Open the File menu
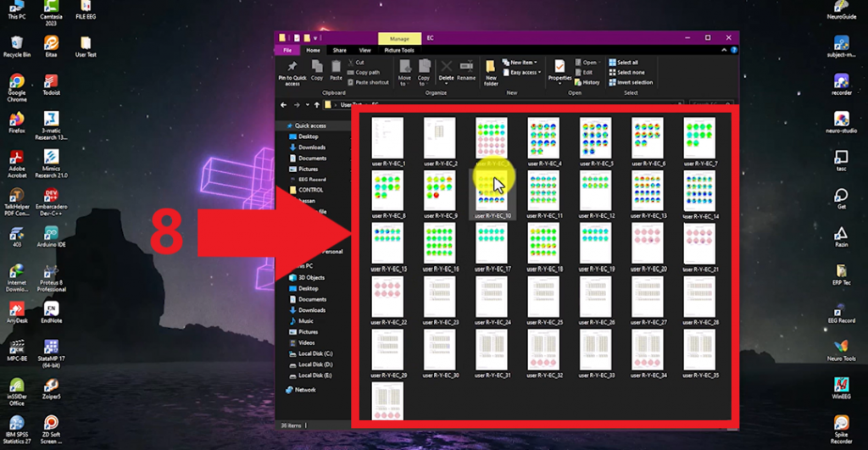 click(x=287, y=50)
